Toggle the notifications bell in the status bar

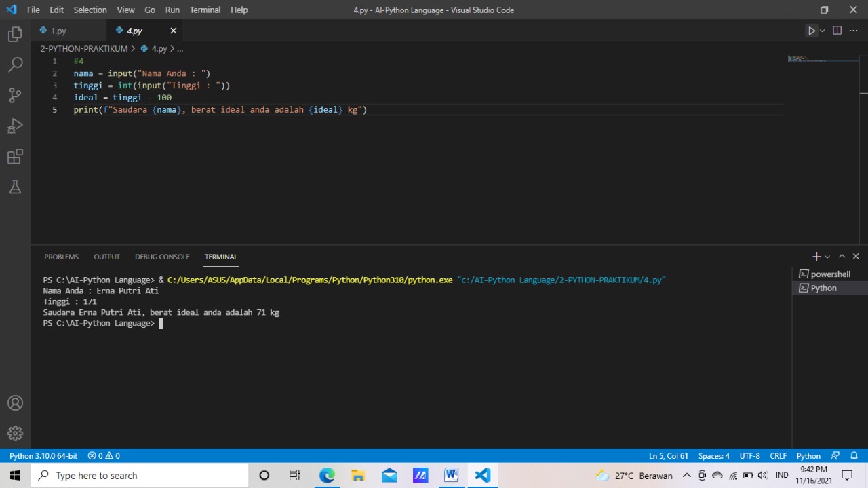point(854,455)
